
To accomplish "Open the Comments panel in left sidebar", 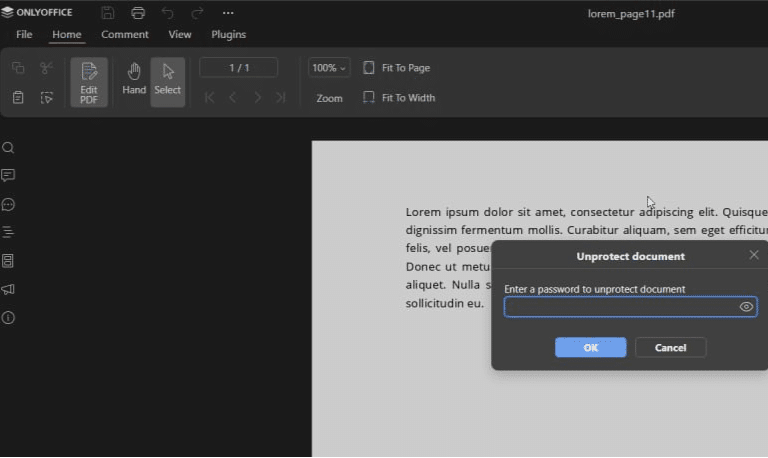I will coord(8,176).
